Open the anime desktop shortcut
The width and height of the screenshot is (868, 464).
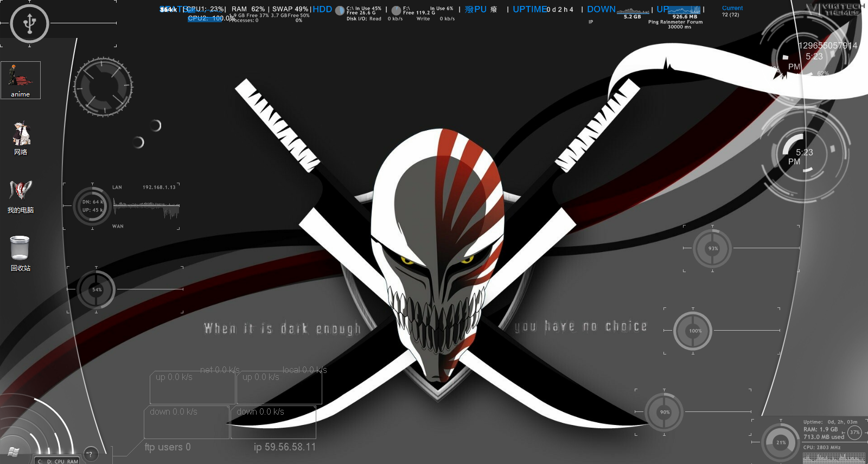tap(21, 80)
